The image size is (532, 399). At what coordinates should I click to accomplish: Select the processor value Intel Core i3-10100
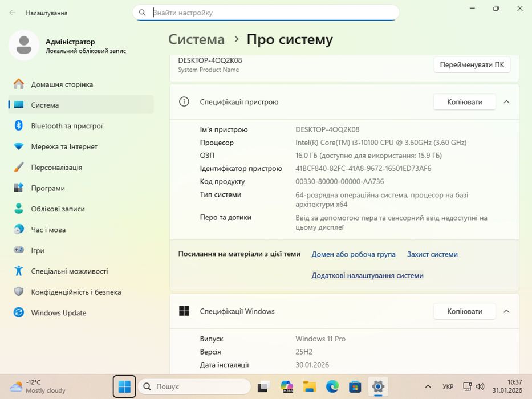coord(381,142)
